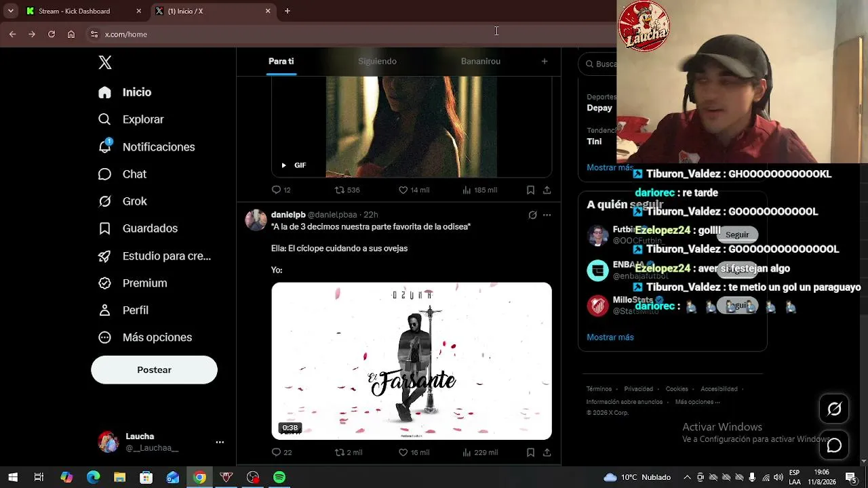The height and width of the screenshot is (488, 868).
Task: Open Grok in the sidebar
Action: point(122,201)
